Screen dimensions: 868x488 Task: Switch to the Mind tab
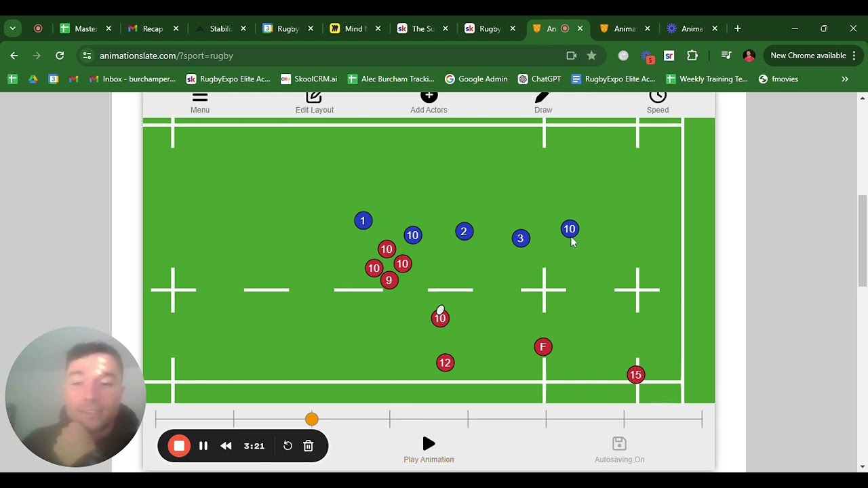point(355,28)
